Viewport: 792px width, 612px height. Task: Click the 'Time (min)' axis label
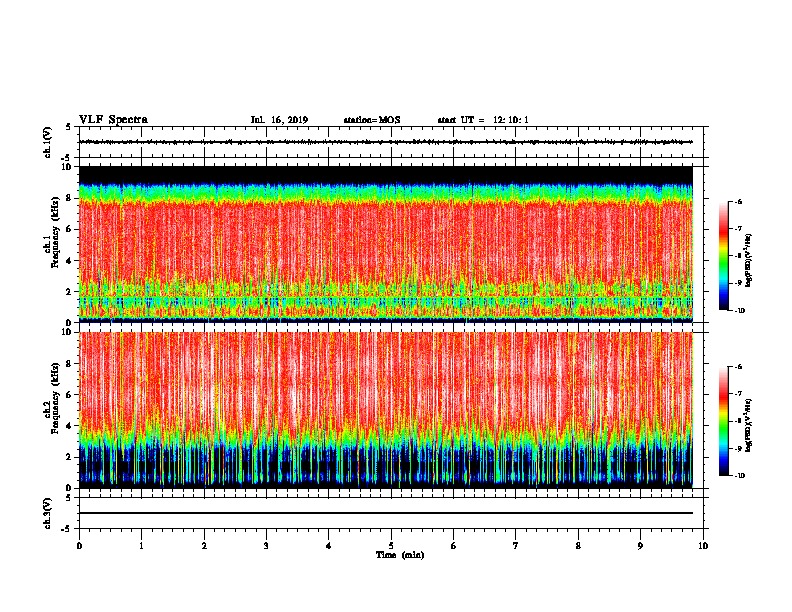[400, 555]
